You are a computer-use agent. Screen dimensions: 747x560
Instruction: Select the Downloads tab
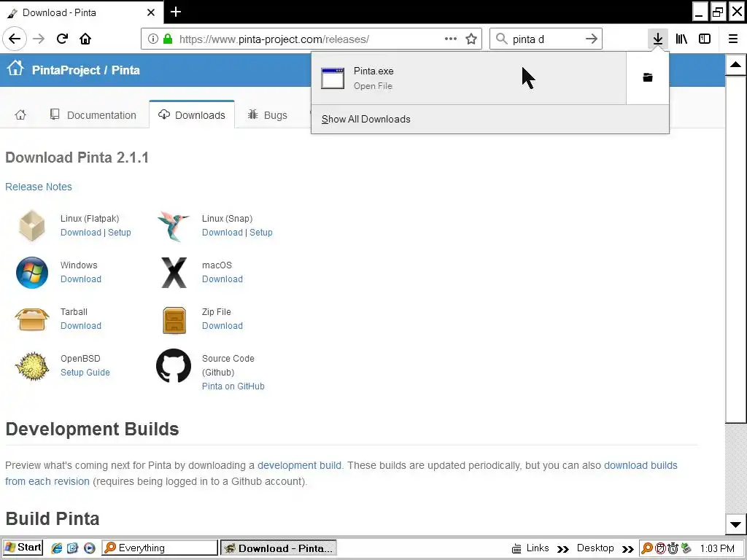click(192, 114)
